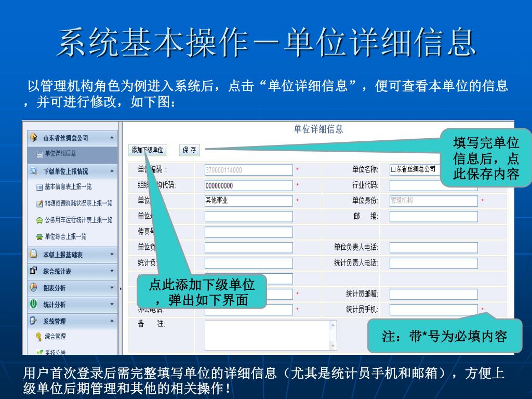Open 基本信息表上报一览 list icon

pyautogui.click(x=39, y=187)
